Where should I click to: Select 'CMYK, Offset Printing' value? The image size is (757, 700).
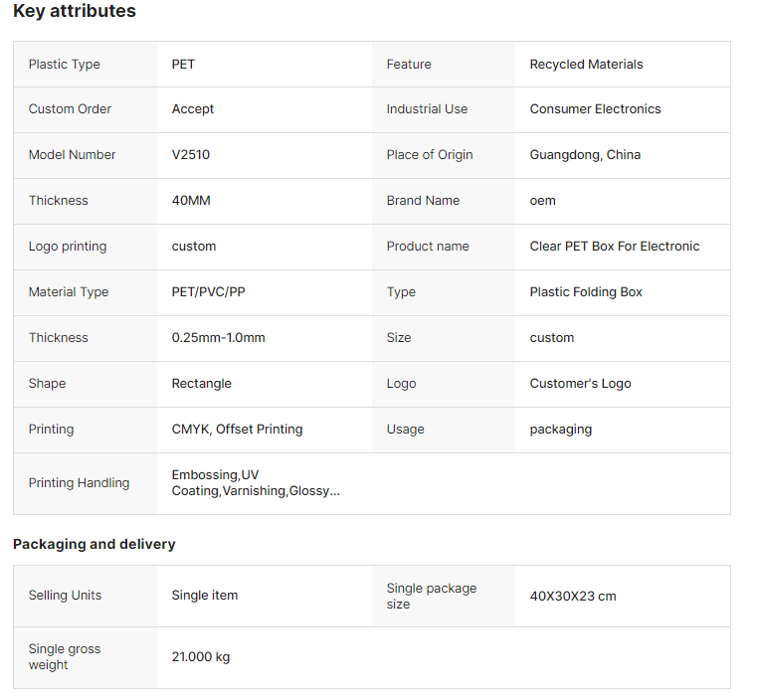237,430
